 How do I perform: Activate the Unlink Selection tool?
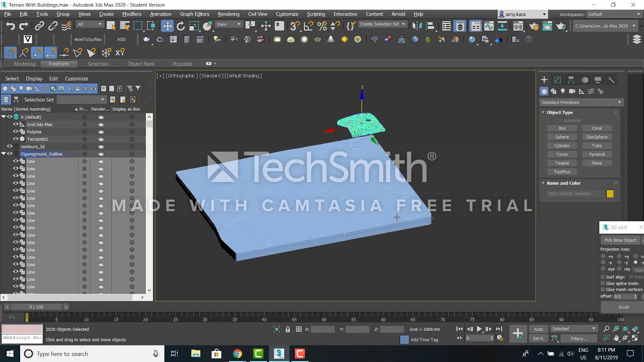[53, 26]
